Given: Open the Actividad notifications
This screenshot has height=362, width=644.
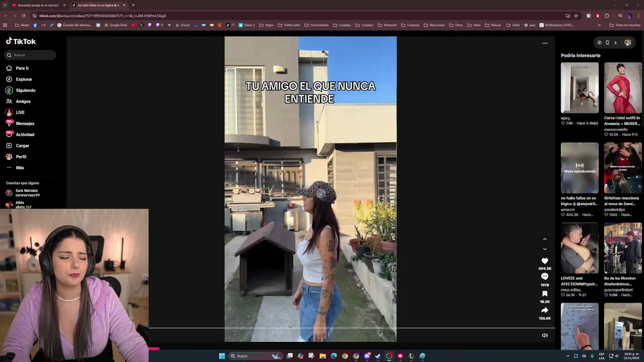Looking at the screenshot, I should [x=20, y=134].
